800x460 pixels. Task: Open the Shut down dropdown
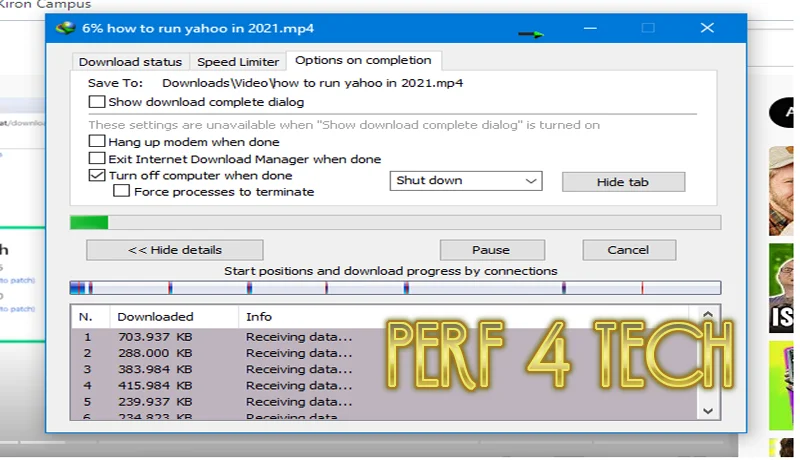coord(466,181)
